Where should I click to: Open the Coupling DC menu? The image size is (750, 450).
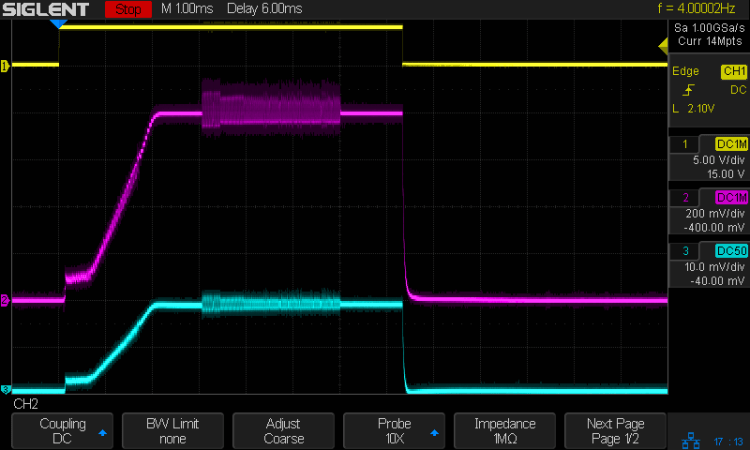coord(62,431)
